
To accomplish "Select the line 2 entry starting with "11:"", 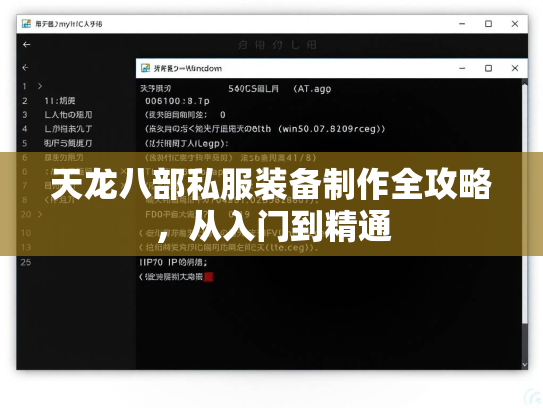I will (x=60, y=101).
